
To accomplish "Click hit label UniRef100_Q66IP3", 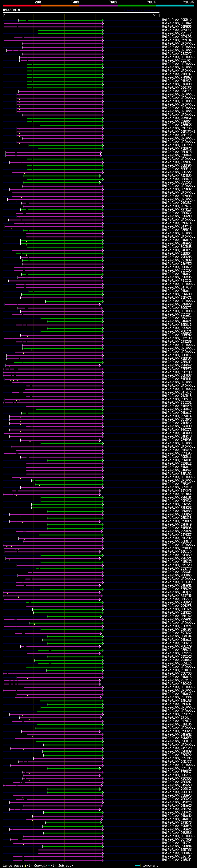I will 177,88.
